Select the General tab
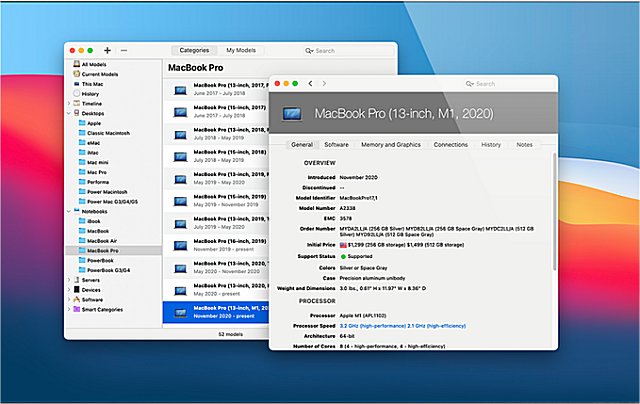This screenshot has height=404, width=640. (x=302, y=144)
